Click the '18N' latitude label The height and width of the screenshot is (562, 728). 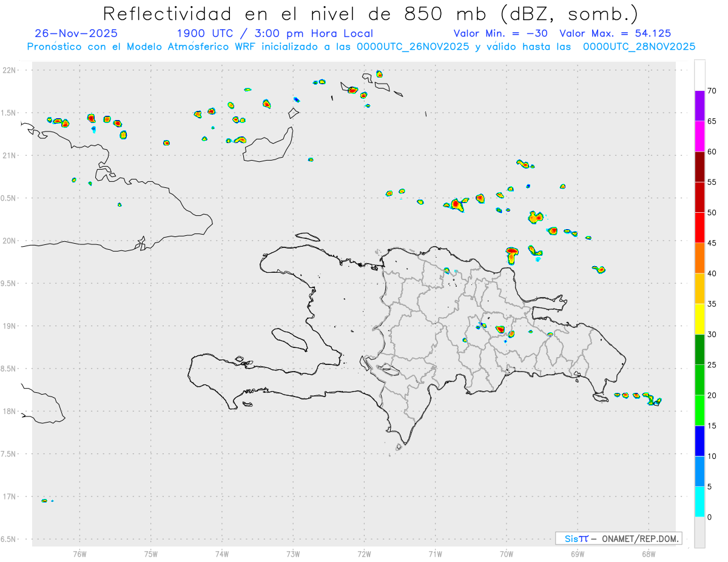pyautogui.click(x=10, y=411)
